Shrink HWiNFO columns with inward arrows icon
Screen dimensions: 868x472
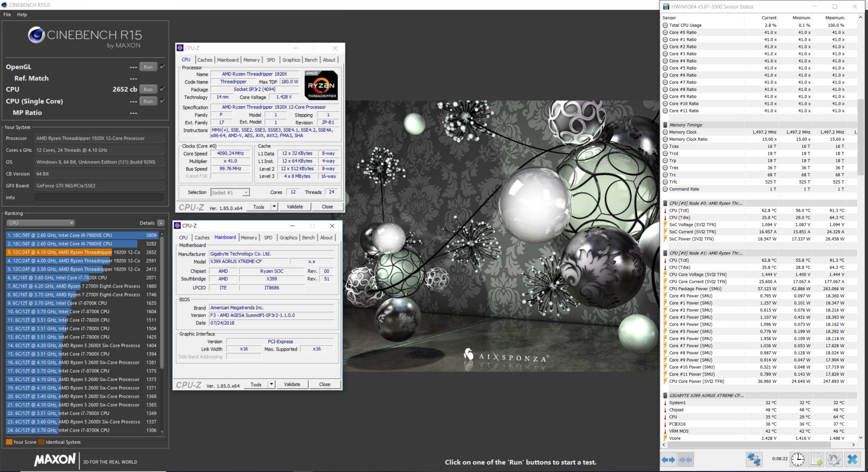coord(685,460)
